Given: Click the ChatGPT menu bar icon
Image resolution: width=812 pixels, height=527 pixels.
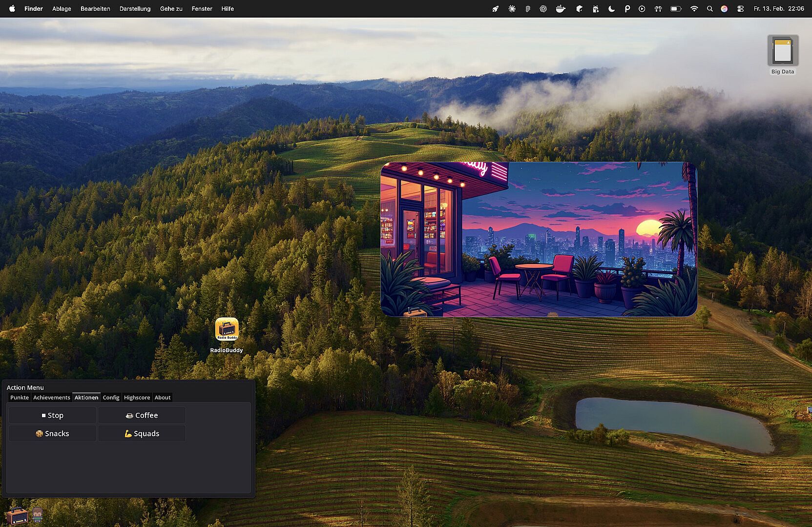Looking at the screenshot, I should coord(543,9).
